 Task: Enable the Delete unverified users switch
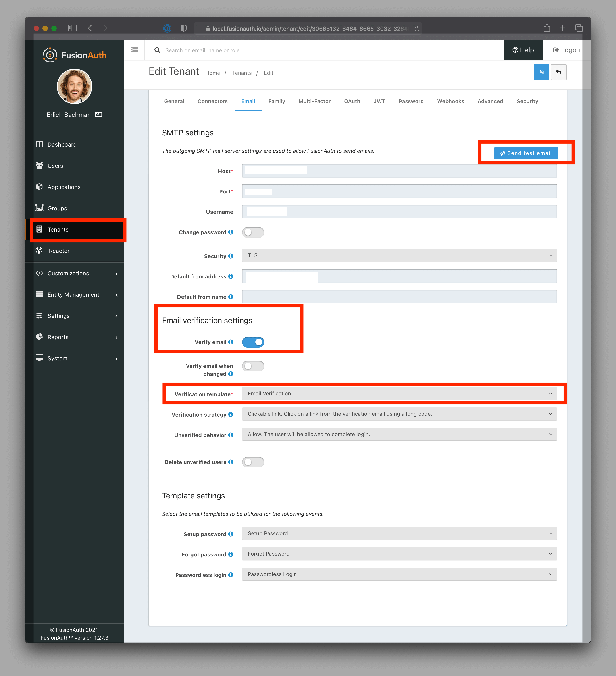click(x=253, y=462)
